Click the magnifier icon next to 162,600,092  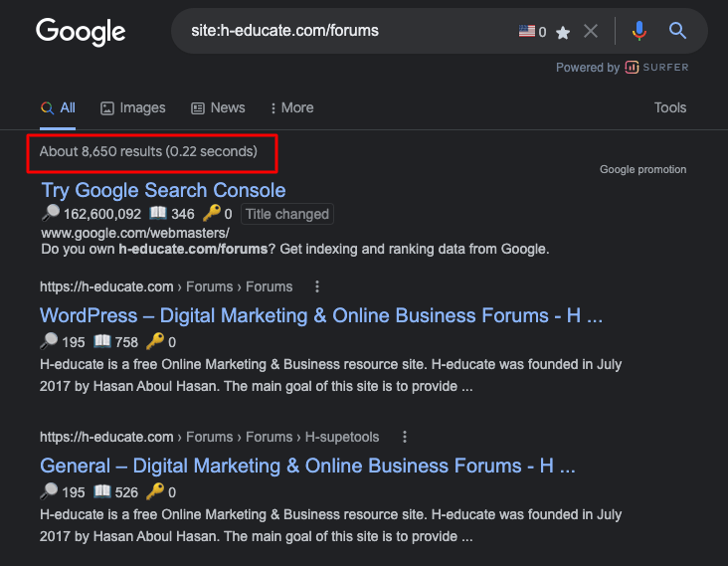[50, 213]
